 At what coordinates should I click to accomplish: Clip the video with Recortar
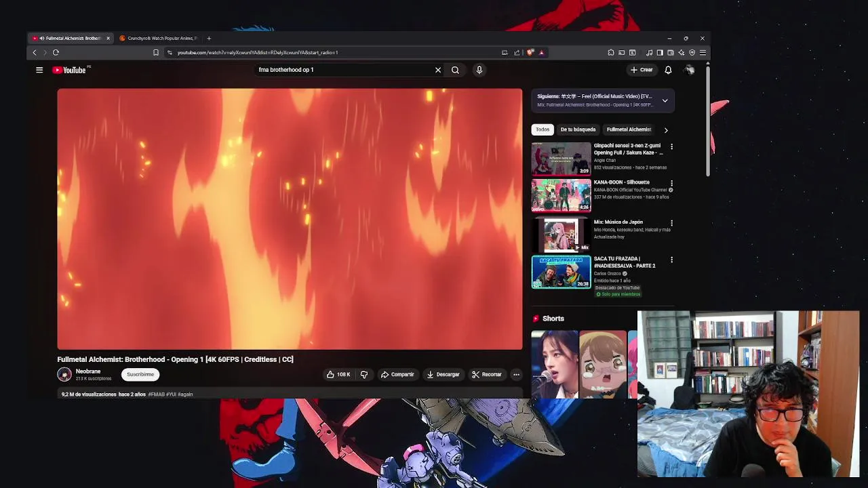coord(487,374)
